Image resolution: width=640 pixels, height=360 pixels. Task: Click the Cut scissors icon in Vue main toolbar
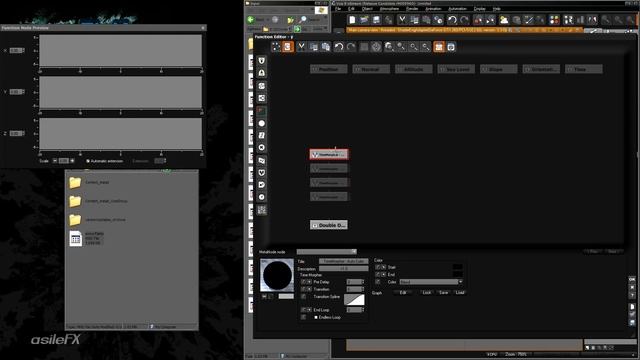click(x=402, y=20)
